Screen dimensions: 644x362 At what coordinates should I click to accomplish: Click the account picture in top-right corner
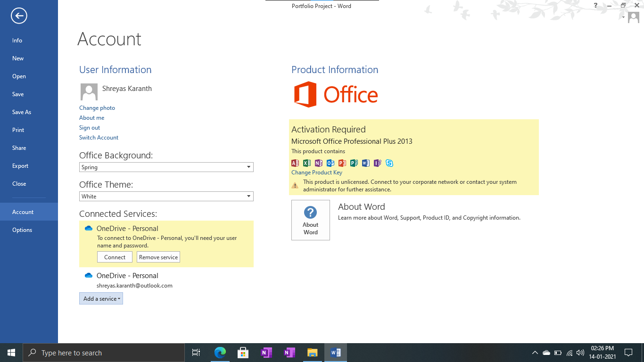coord(633,18)
